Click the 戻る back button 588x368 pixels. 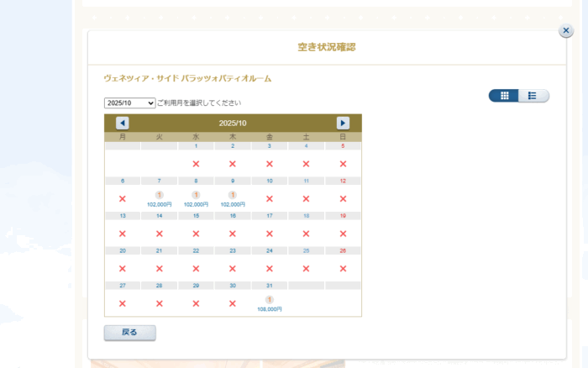[x=129, y=333]
